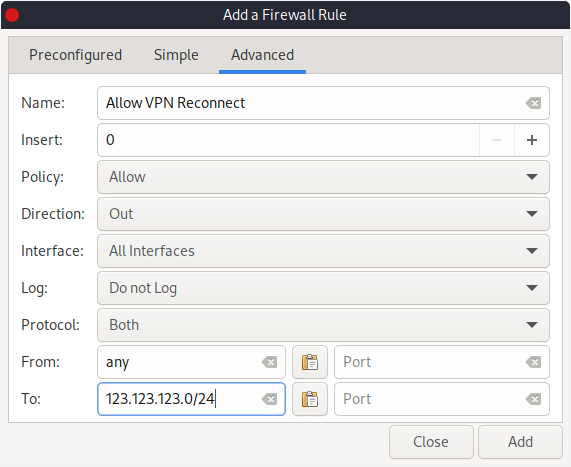Screen dimensions: 571x467
Task: Switch to the Preconfigured tab
Action: pyautogui.click(x=75, y=55)
